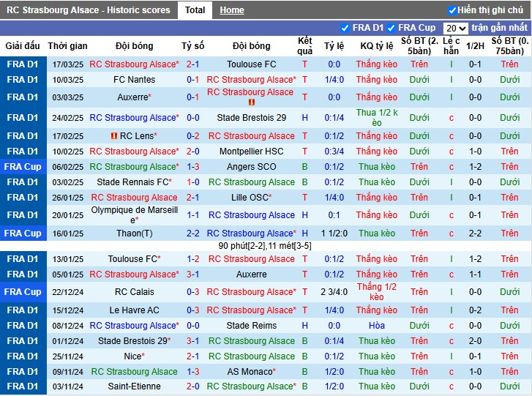The height and width of the screenshot is (396, 532).
Task: Click the 1/2H column header
Action: tap(475, 46)
